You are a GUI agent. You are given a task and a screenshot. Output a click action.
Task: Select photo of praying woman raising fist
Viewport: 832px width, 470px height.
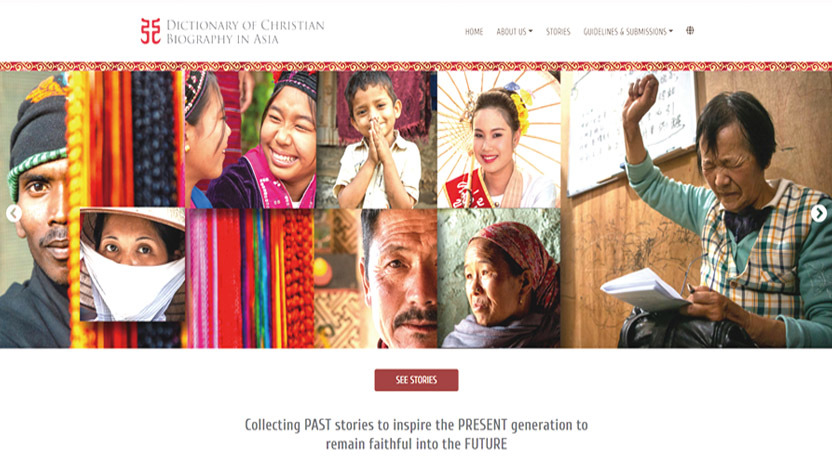(696, 210)
